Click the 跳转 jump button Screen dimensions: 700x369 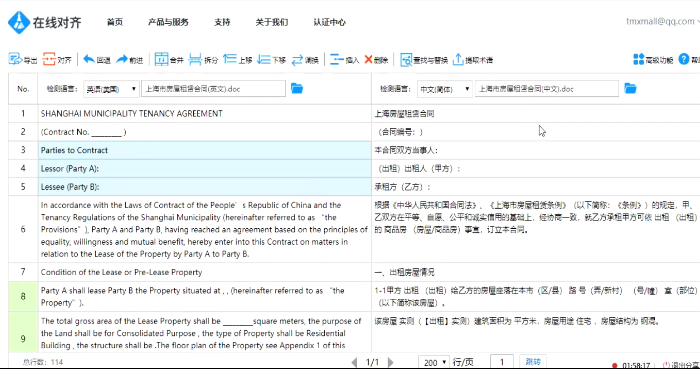pyautogui.click(x=533, y=362)
